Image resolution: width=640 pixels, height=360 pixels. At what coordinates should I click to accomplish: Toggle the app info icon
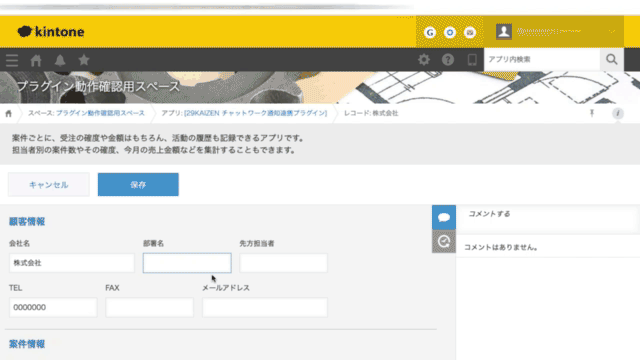tap(618, 113)
